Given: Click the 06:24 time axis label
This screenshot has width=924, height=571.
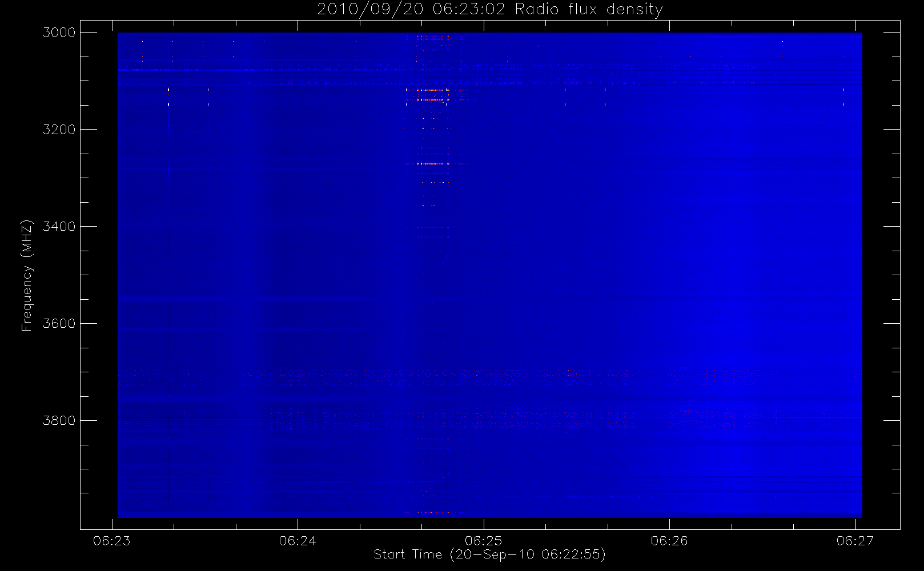Looking at the screenshot, I should click(x=298, y=541).
